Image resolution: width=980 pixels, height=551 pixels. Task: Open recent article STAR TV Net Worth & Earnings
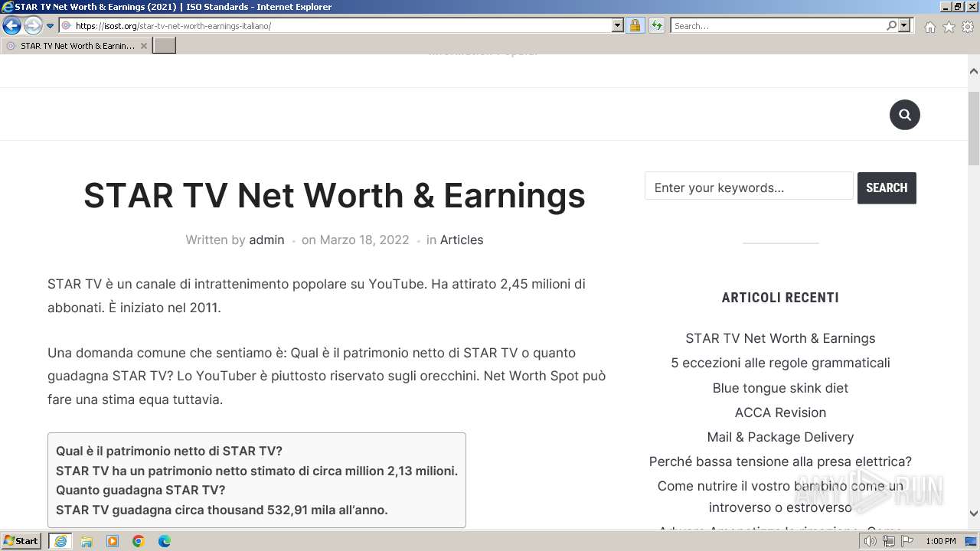tap(780, 338)
